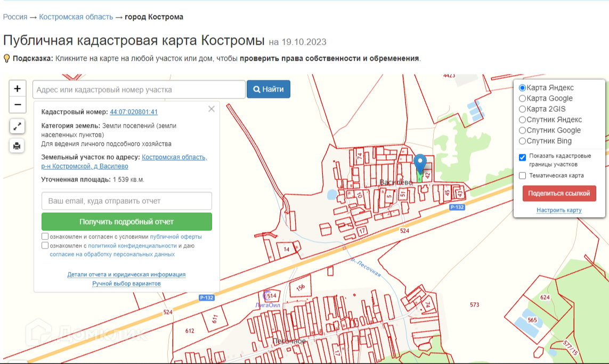609x364 pixels.
Task: Accept the публичной оферты terms checkbox
Action: pos(45,237)
